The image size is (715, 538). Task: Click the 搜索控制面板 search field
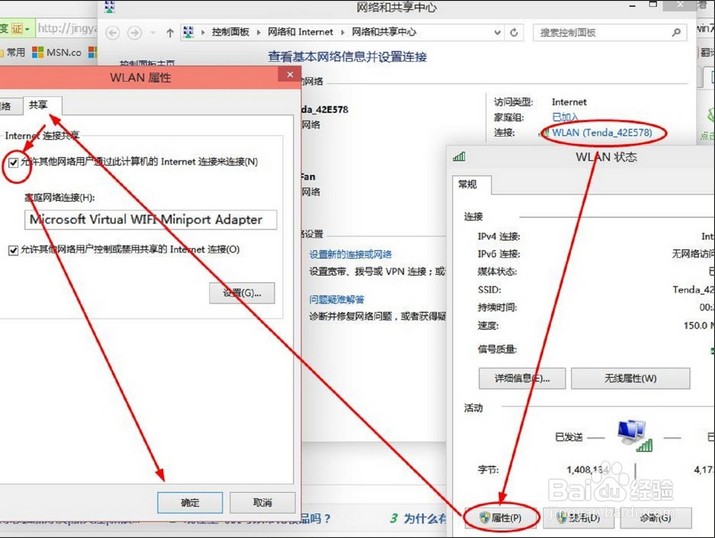pos(602,32)
